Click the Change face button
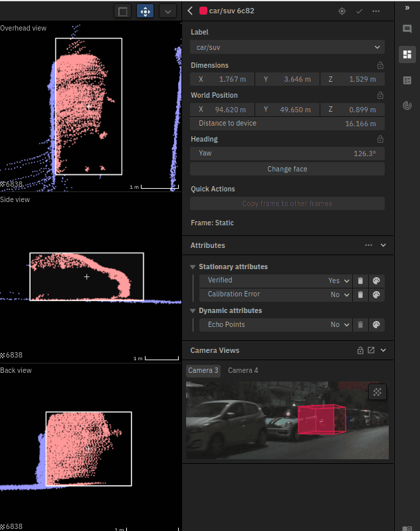 tap(287, 169)
